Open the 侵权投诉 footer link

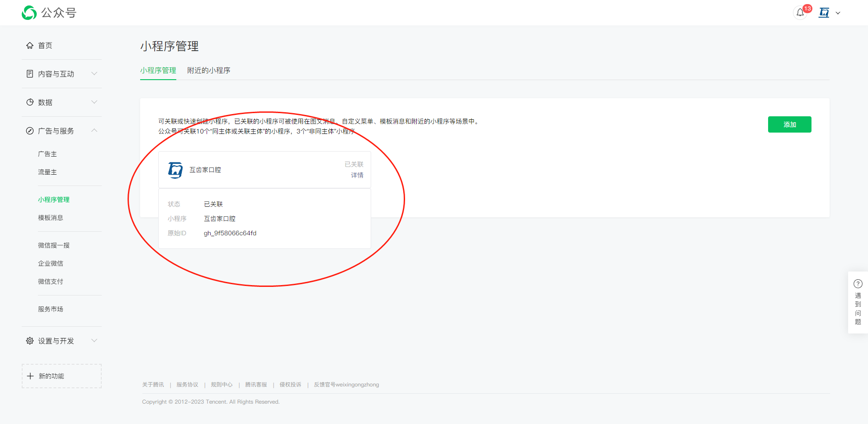point(291,385)
